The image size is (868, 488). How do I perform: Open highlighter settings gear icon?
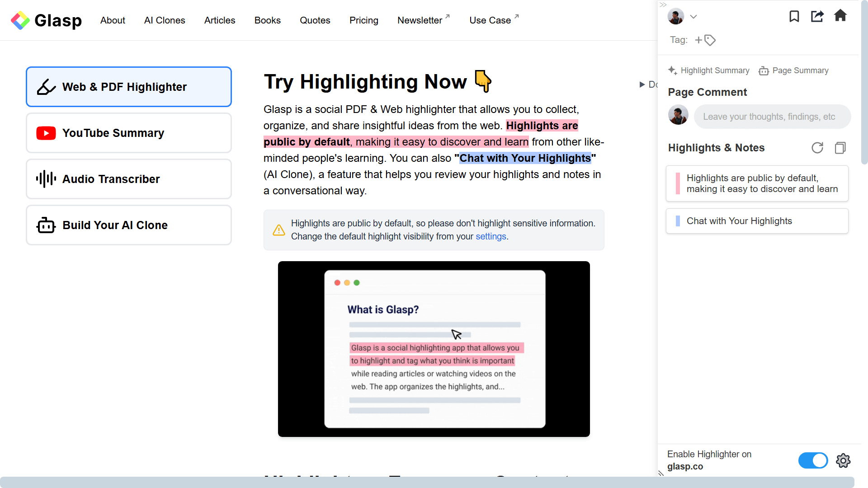tap(843, 460)
